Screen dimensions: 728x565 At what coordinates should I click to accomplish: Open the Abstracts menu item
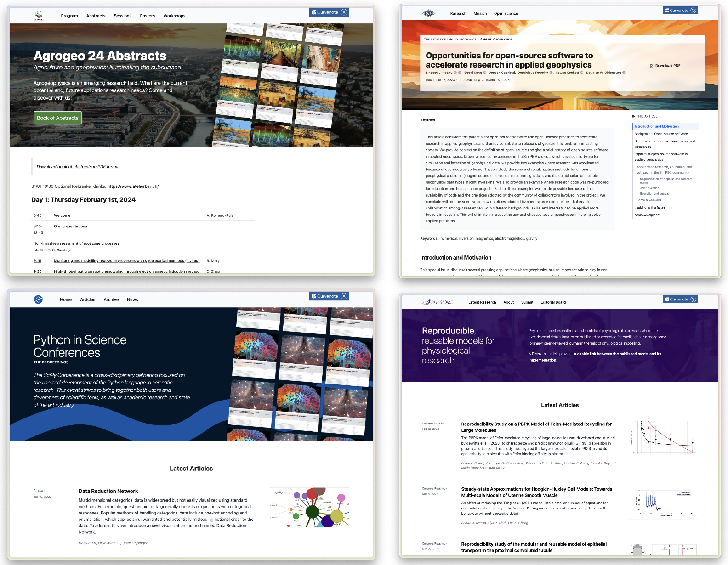point(96,16)
